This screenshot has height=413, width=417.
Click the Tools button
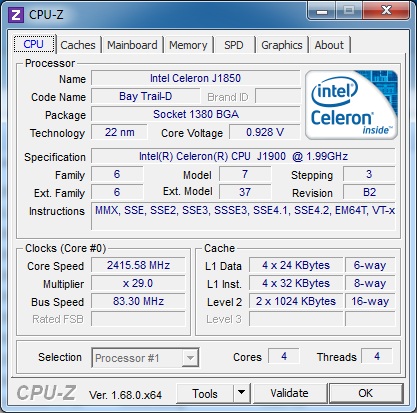pos(205,393)
